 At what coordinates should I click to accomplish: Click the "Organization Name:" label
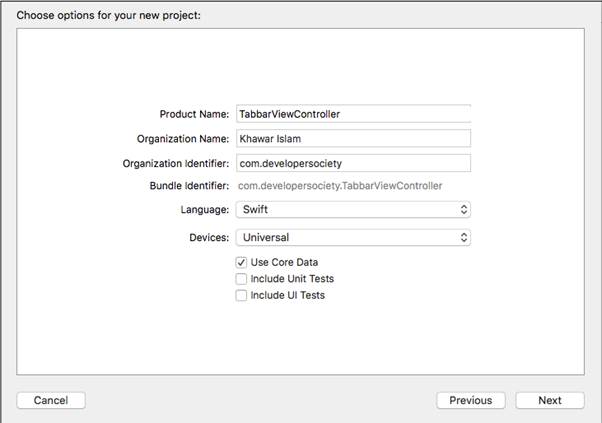(183, 139)
